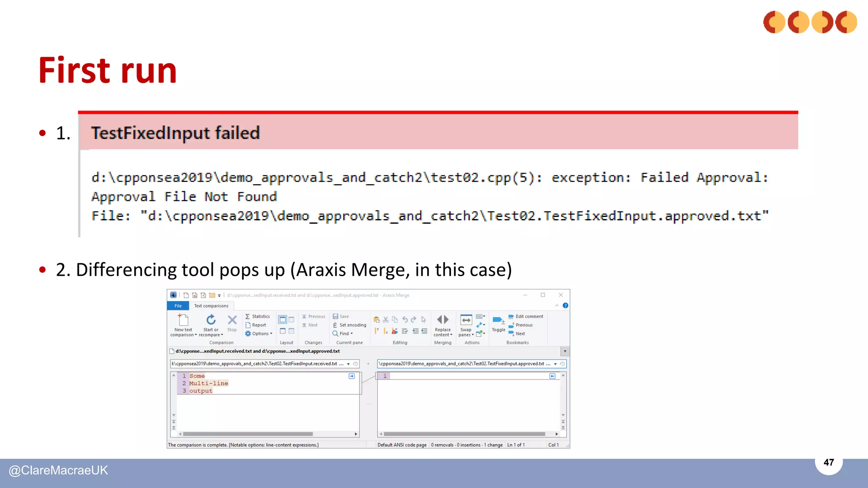Click the Stop comparison X icon
868x488 pixels.
click(232, 320)
